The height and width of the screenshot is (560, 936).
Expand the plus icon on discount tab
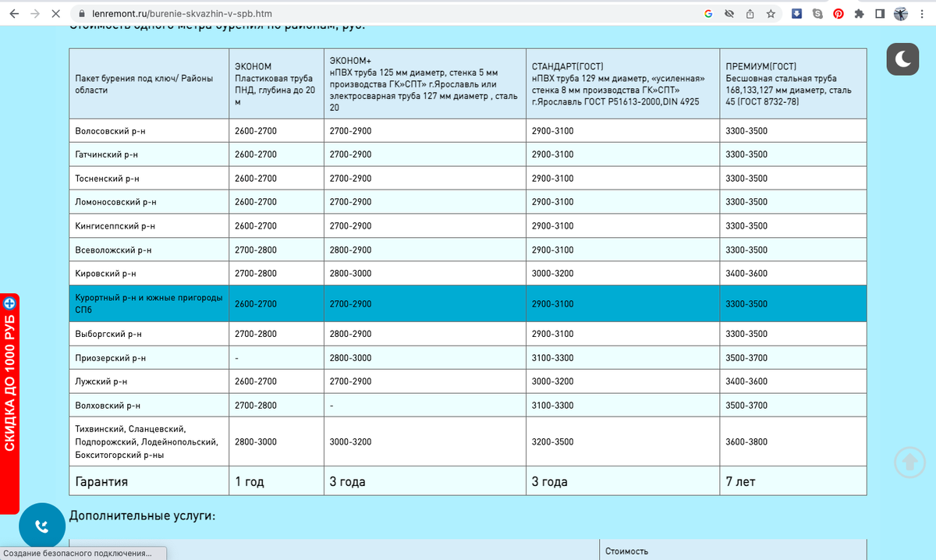coord(9,303)
